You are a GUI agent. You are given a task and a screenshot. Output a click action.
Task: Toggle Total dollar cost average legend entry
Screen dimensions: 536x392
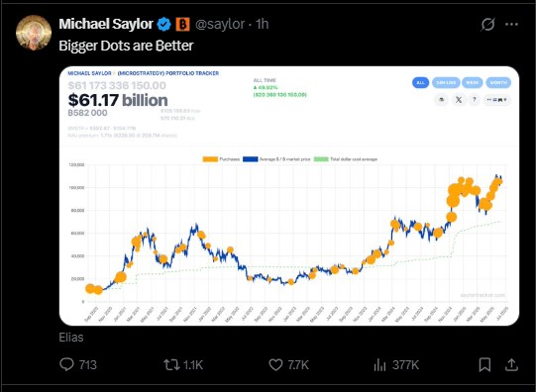346,159
